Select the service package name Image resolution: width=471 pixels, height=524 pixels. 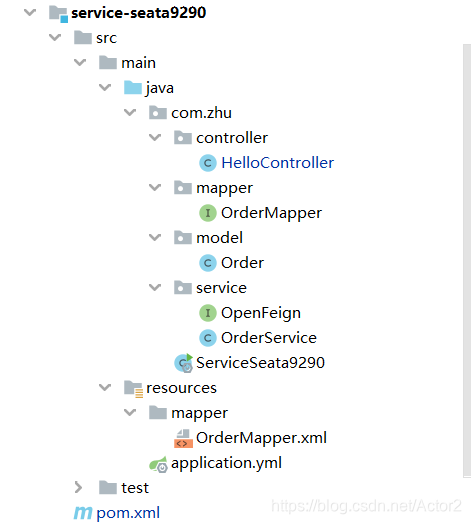coord(221,288)
